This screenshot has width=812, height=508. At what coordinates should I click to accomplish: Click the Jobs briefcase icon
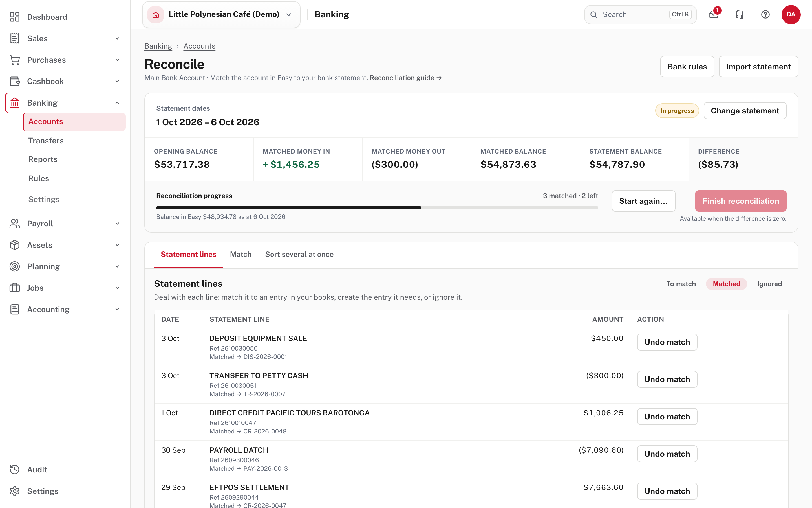[14, 288]
